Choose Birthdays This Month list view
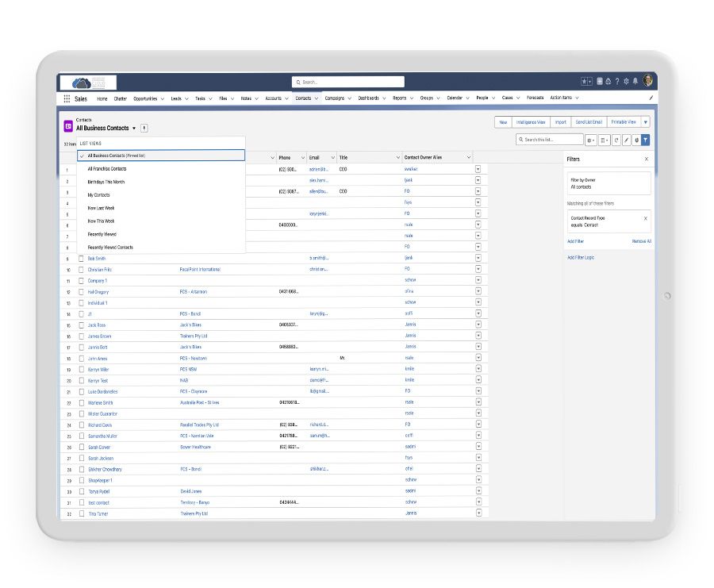The height and width of the screenshot is (588, 714). pyautogui.click(x=106, y=182)
